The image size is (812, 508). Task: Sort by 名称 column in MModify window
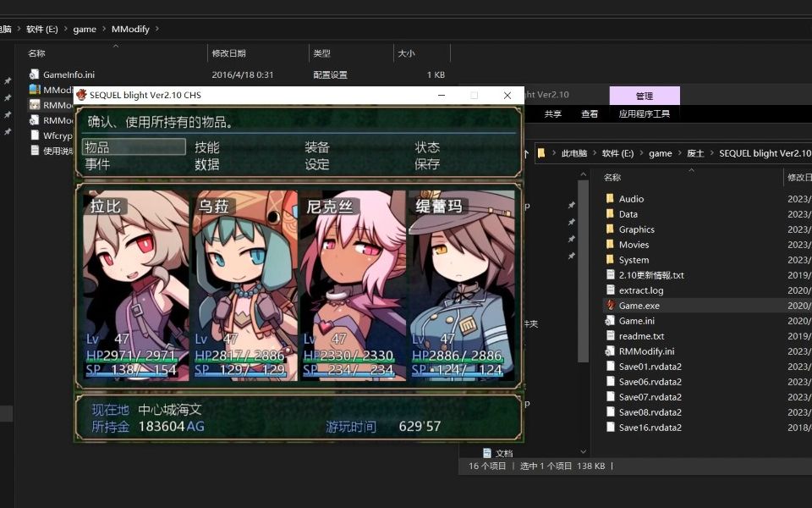coord(36,53)
